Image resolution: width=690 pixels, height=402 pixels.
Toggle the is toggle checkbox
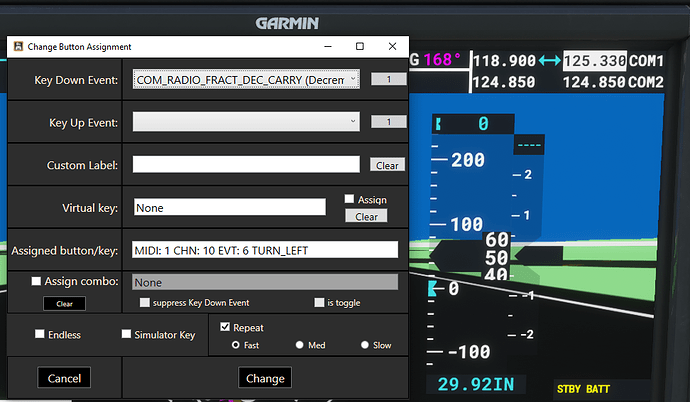319,302
